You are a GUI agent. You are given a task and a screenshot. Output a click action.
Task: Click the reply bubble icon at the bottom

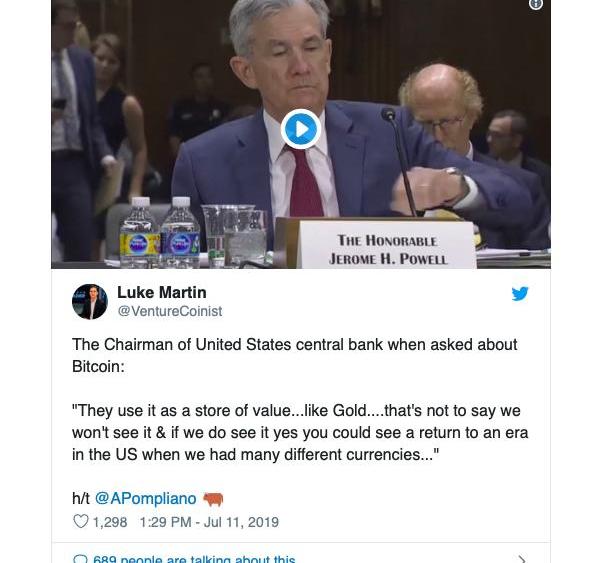click(80, 559)
